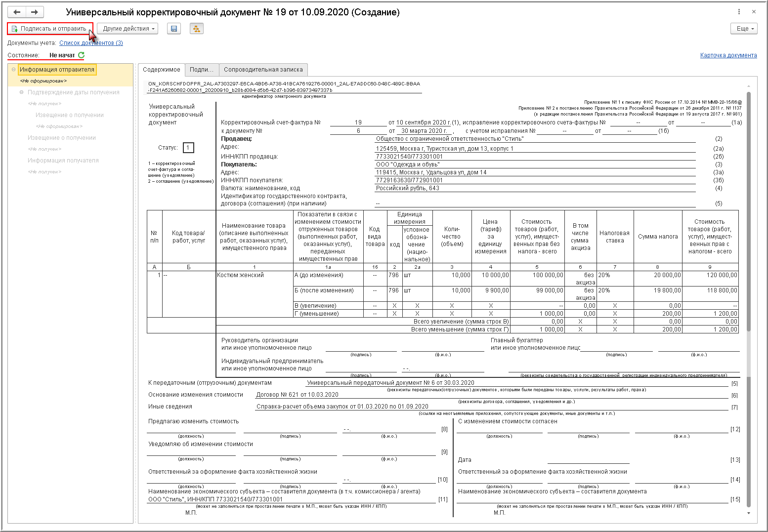The image size is (768, 532).
Task: Click the Б (после изменения) row label
Action: point(324,290)
